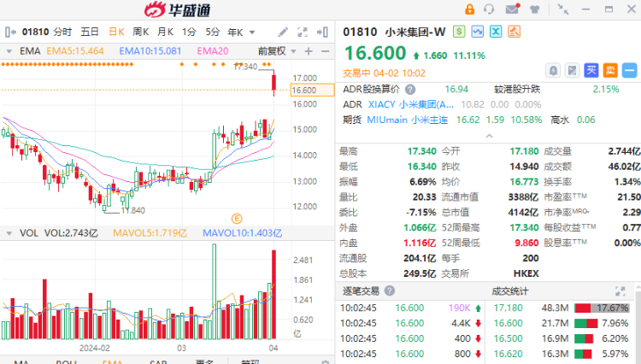The width and height of the screenshot is (641, 364).
Task: Click the orange lock icon in title bar
Action: pyautogui.click(x=469, y=9)
